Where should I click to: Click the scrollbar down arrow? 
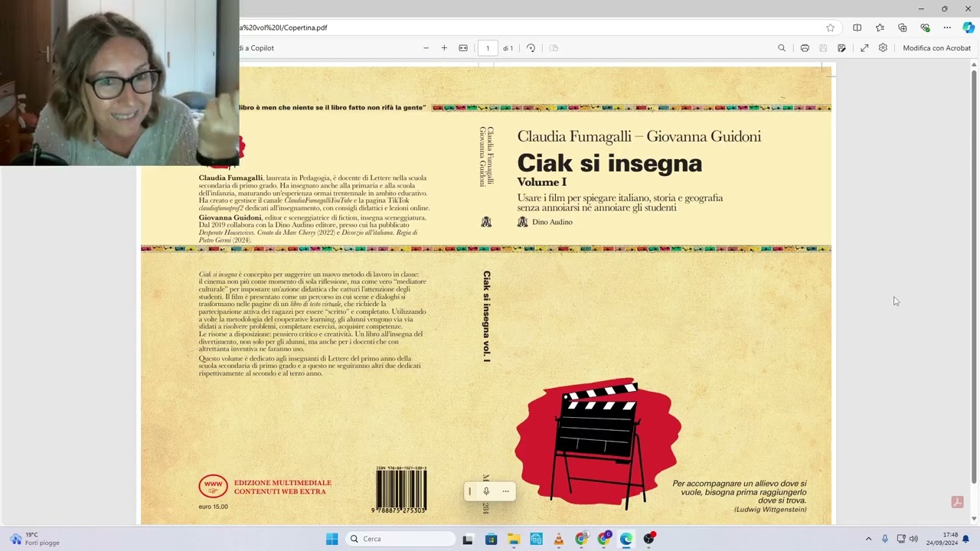click(x=974, y=520)
